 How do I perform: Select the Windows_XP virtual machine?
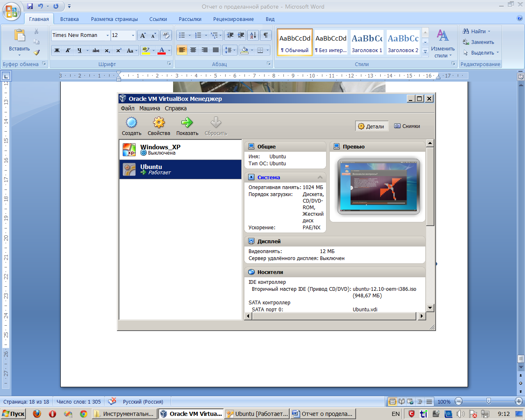pyautogui.click(x=180, y=150)
